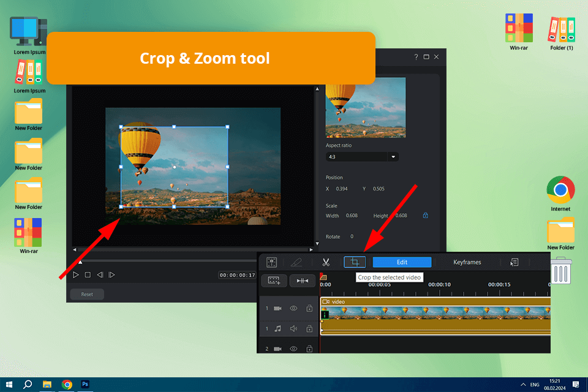Click the timeline playhead marker at 0:00
This screenshot has width=588, height=392.
pos(323,277)
